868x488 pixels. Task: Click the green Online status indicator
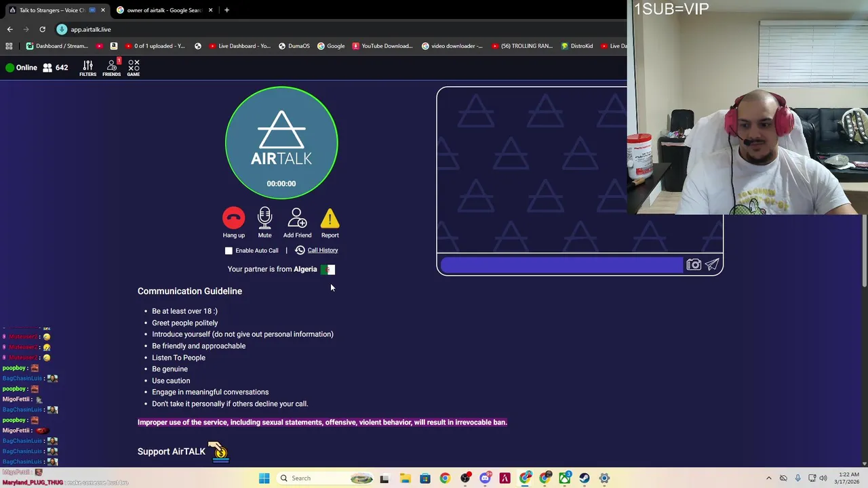(x=21, y=68)
